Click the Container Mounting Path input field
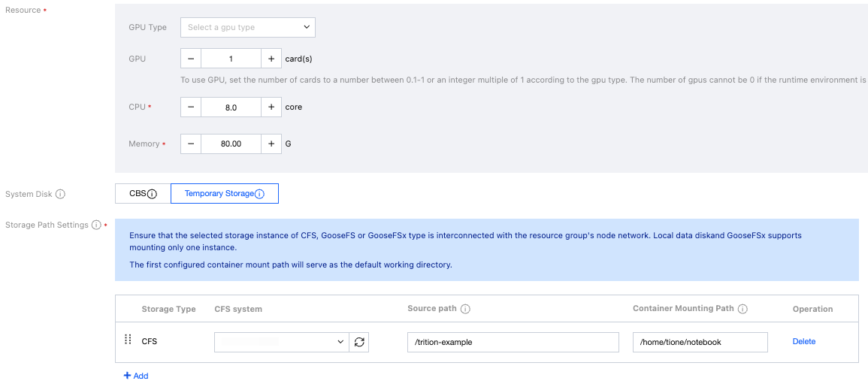Image resolution: width=868 pixels, height=387 pixels. click(x=700, y=343)
